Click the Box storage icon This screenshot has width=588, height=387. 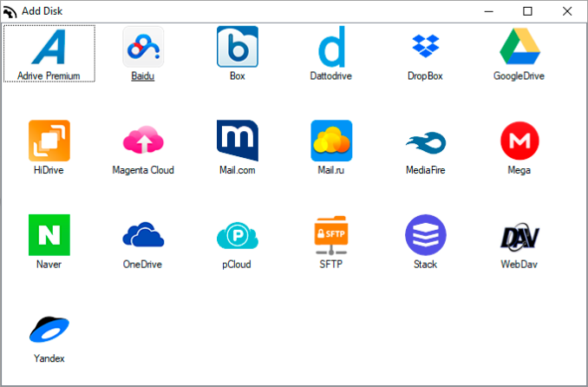point(237,47)
